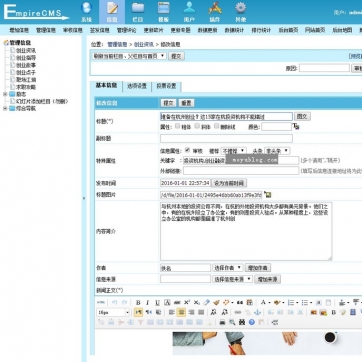Click the blockquote quotation marks icon

(240, 303)
